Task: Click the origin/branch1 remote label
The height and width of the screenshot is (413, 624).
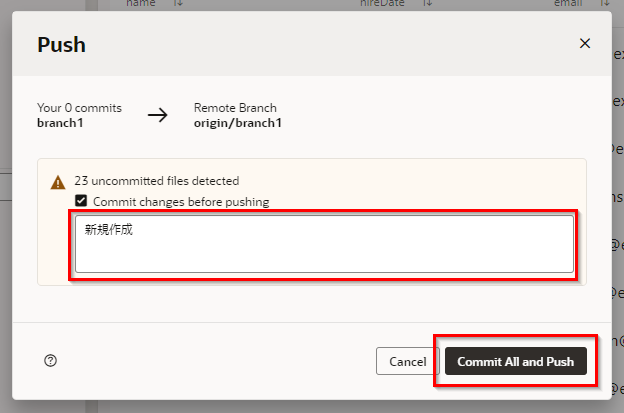Action: pos(237,122)
